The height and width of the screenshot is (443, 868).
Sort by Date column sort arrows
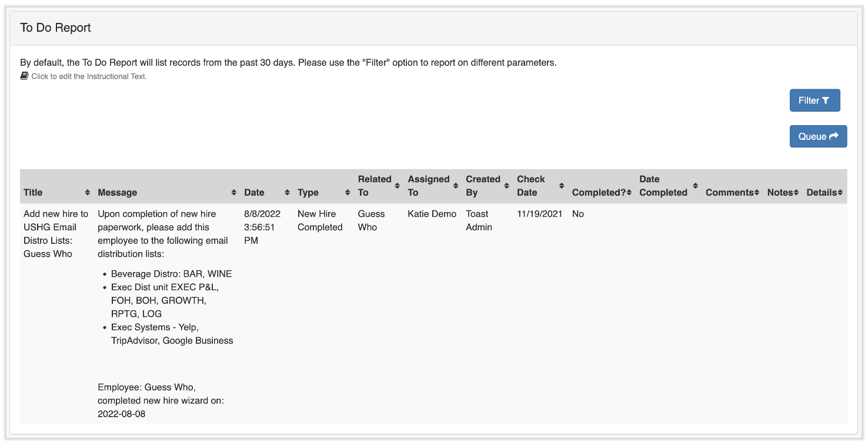coord(287,193)
